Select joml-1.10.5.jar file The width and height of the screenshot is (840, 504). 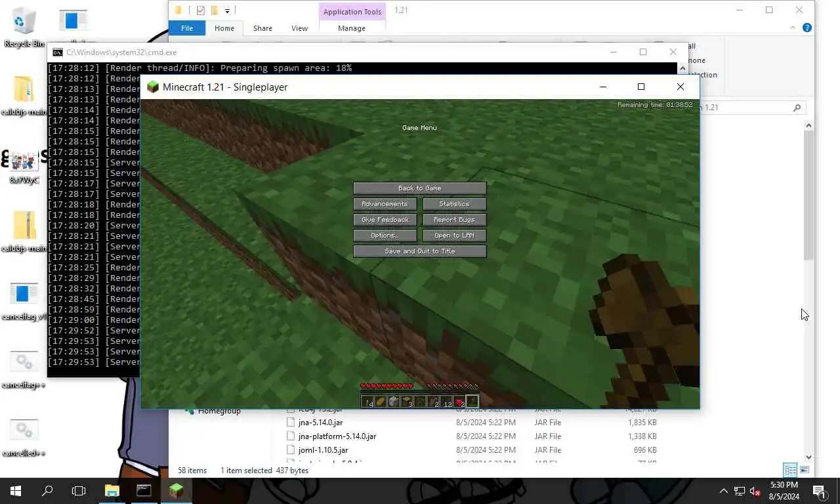(x=323, y=450)
